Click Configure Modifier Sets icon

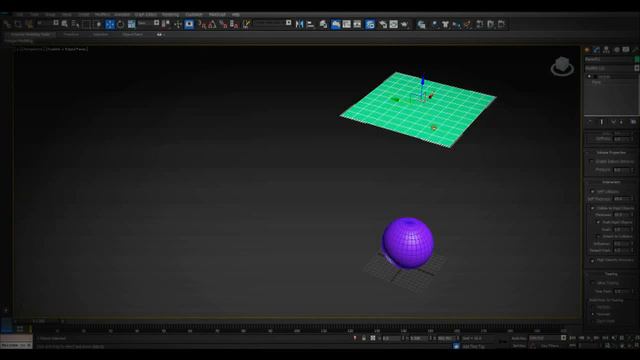633,122
